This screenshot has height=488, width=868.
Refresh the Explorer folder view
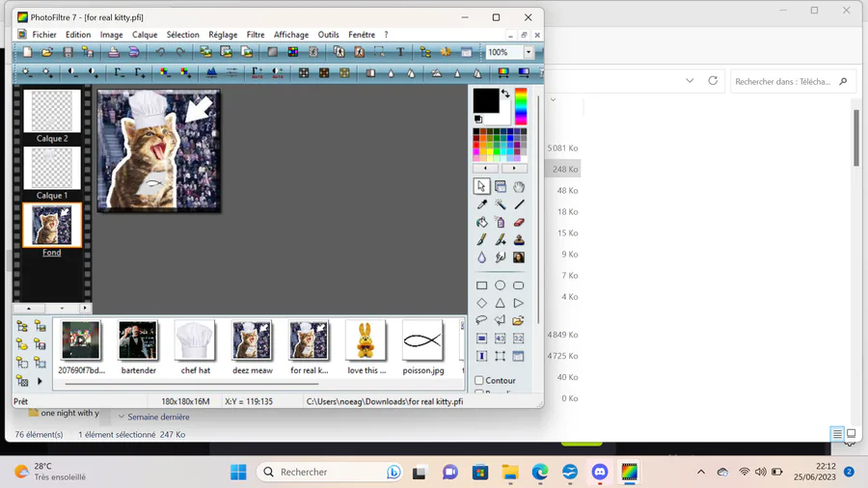point(713,81)
